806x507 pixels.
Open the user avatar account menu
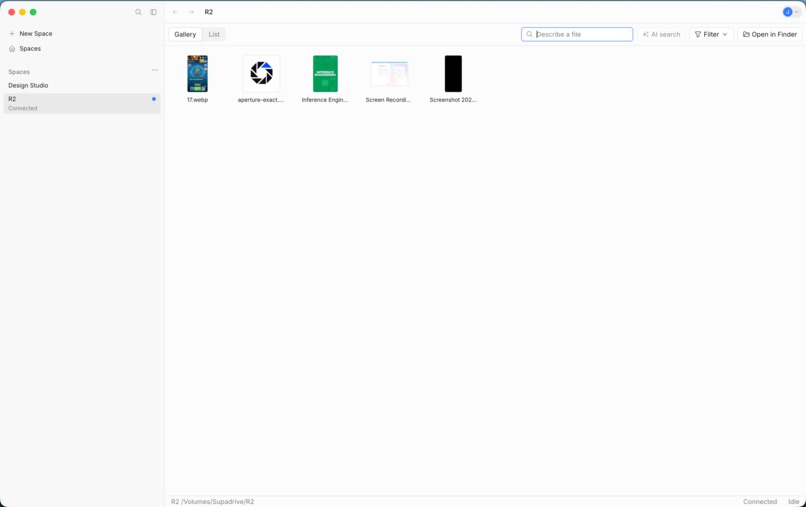791,12
